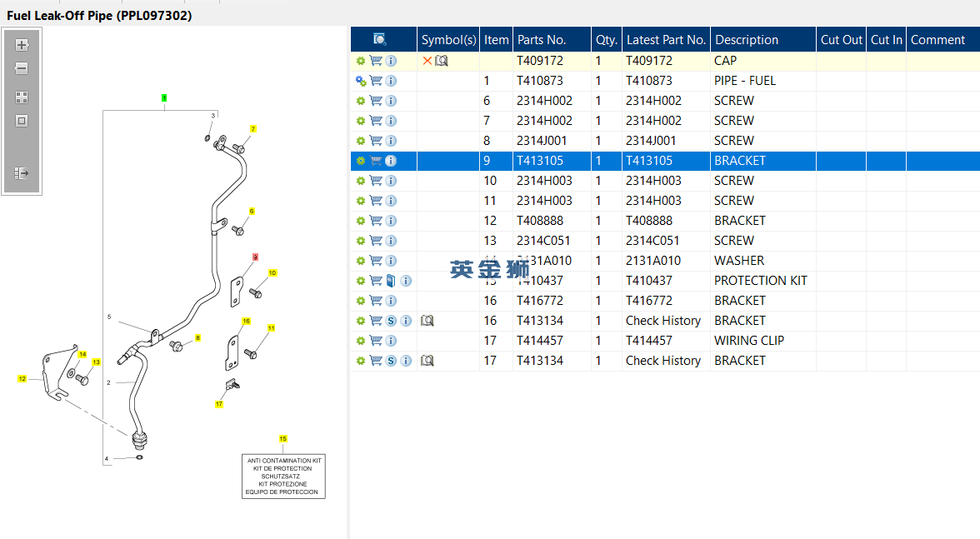This screenshot has height=539, width=980.
Task: Click the export arrow icon in diagram toolbar
Action: 22,173
